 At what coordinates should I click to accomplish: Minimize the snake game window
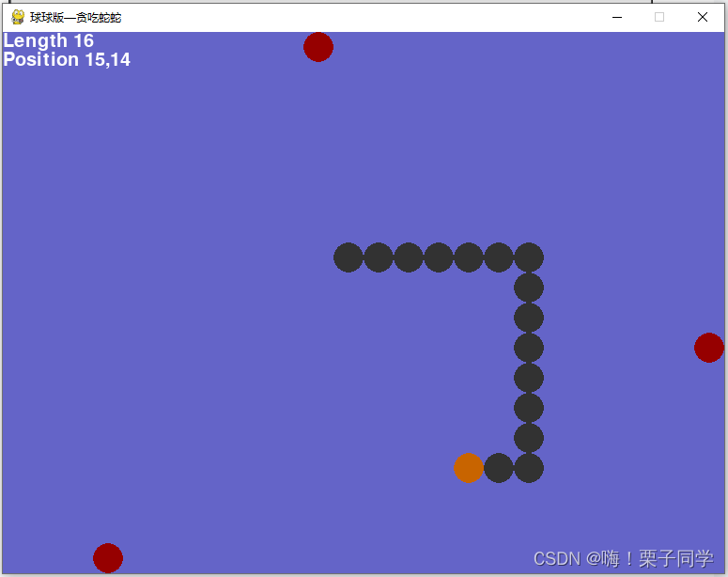pos(617,17)
